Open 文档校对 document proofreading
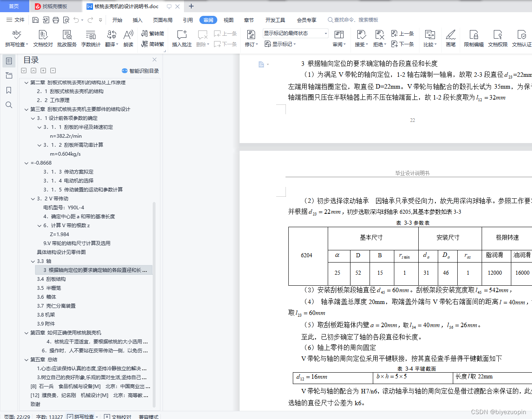 43,39
